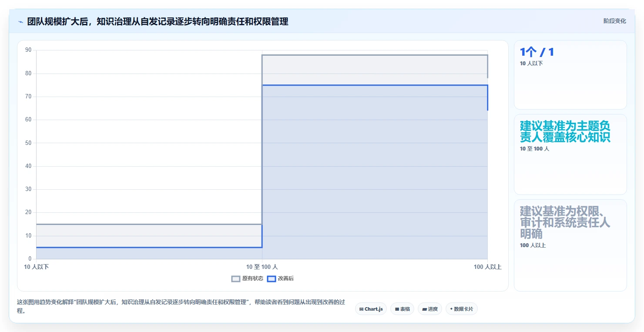Select the 进度 tag chip
Image resolution: width=644 pixels, height=332 pixels.
pos(430,309)
